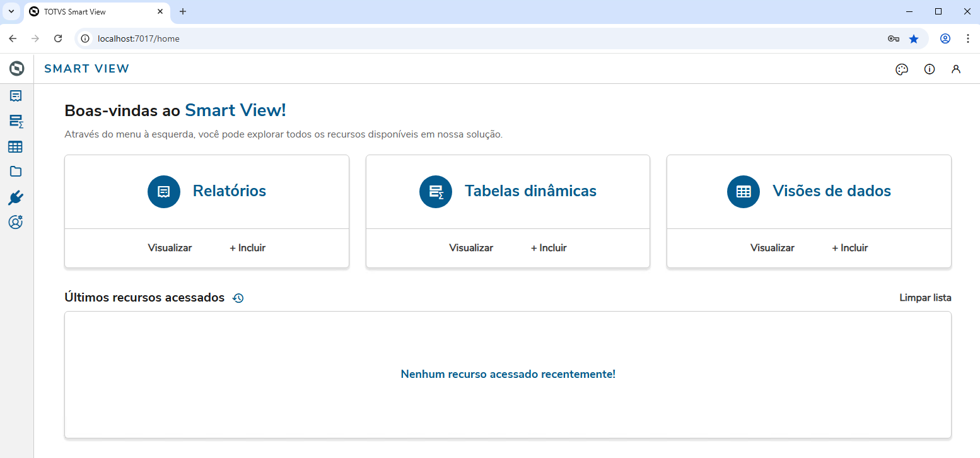The image size is (980, 458).
Task: Expand the tab search dropdown arrow
Action: 11,11
